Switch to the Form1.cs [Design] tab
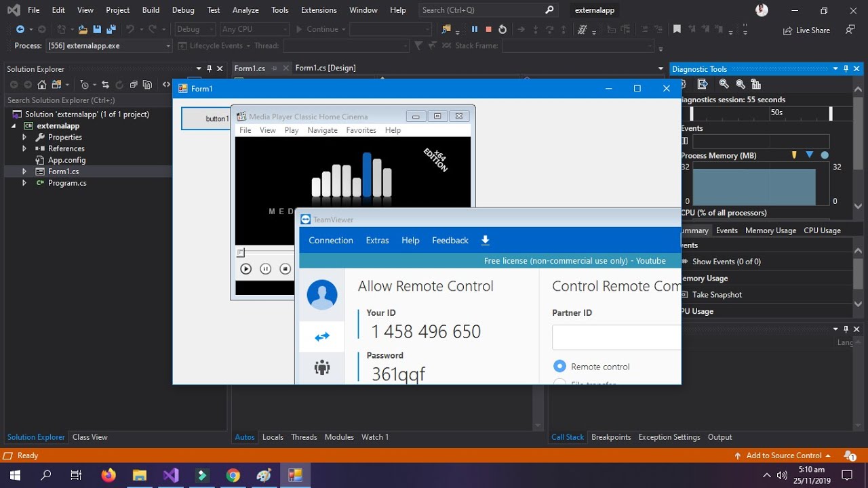Screen dimensions: 868x488 tap(325, 68)
